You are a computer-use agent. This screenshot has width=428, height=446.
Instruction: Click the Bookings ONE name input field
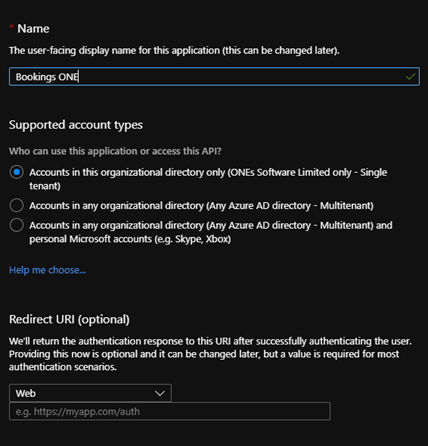click(x=214, y=77)
